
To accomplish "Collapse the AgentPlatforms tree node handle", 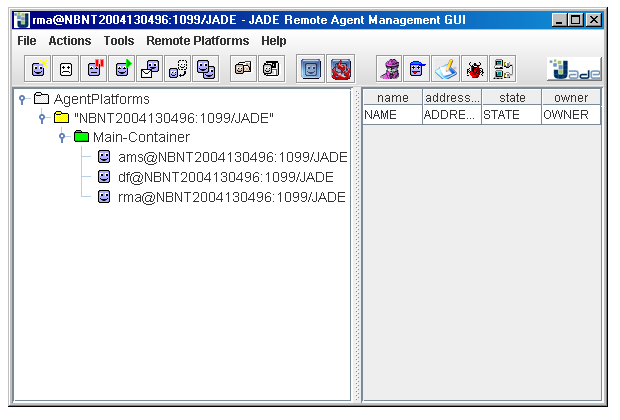I will coord(22,99).
